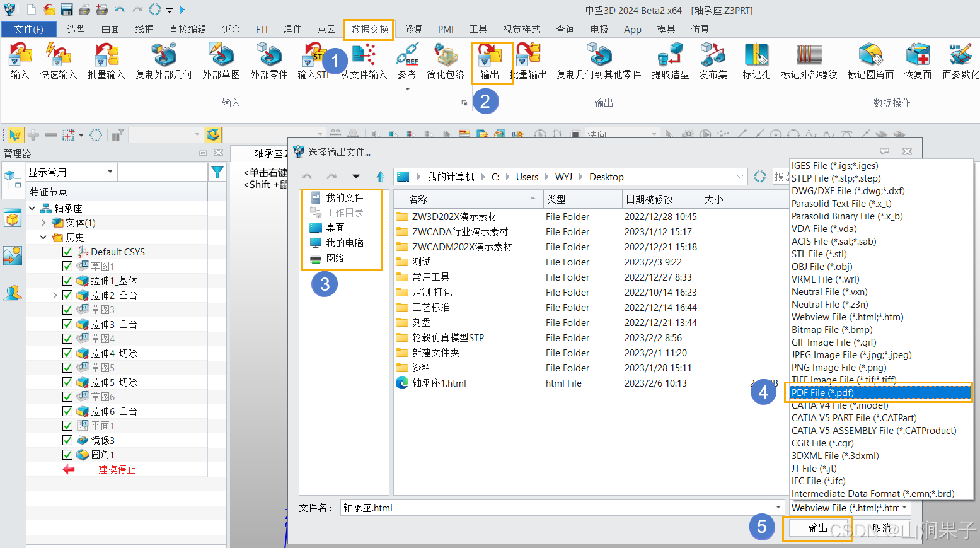Viewport: 980px width, 548px height.
Task: Click the 批量输入 batch import icon
Action: click(106, 61)
